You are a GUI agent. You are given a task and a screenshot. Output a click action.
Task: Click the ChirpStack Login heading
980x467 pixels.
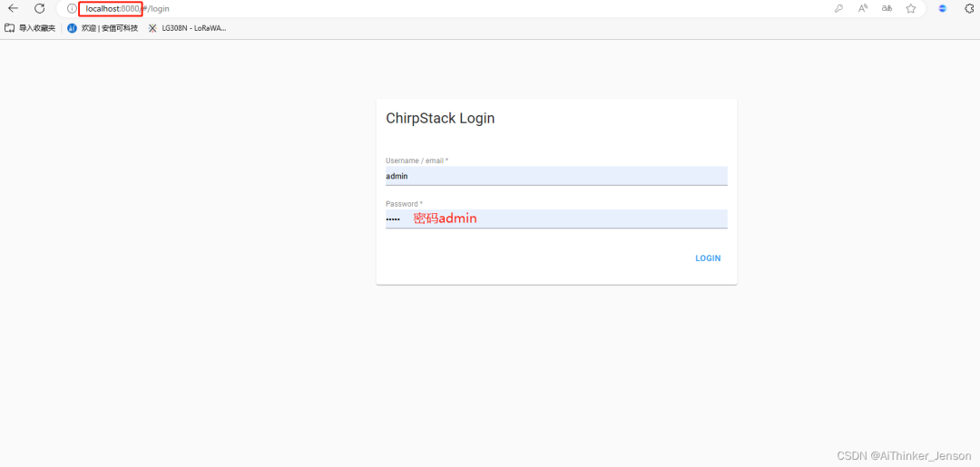point(440,119)
